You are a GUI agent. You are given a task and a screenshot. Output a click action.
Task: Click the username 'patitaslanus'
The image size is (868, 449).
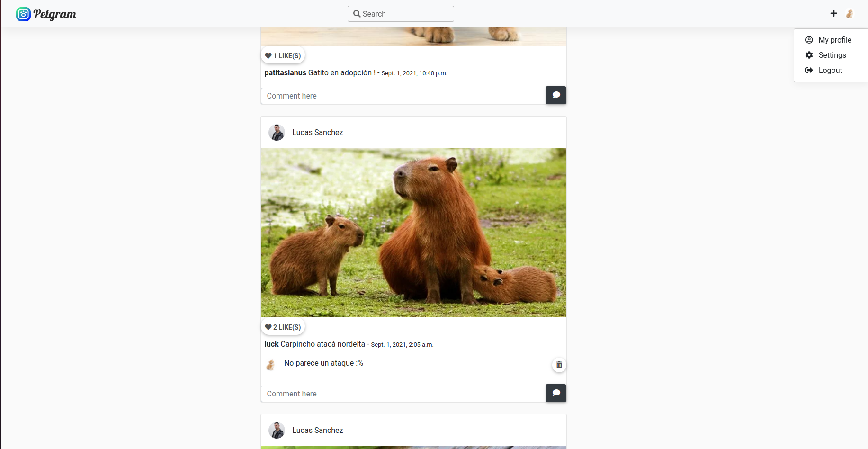pos(285,72)
